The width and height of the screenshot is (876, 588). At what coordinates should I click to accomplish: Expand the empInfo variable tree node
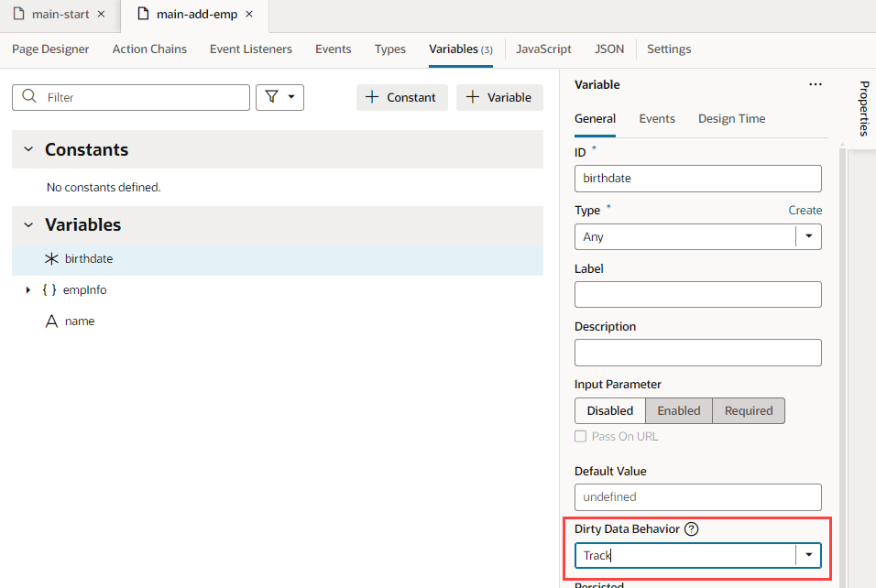(x=27, y=289)
